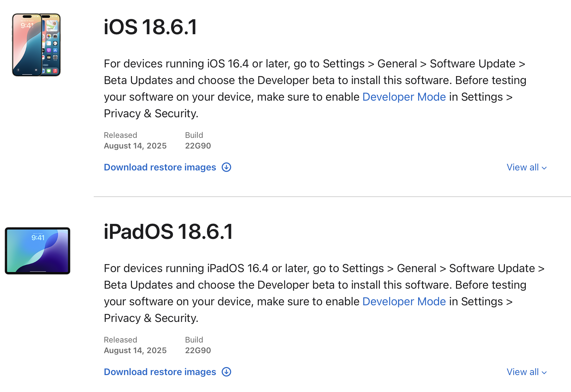Click the iPadOS 18.6.1 heading
The width and height of the screenshot is (571, 392).
pos(168,232)
